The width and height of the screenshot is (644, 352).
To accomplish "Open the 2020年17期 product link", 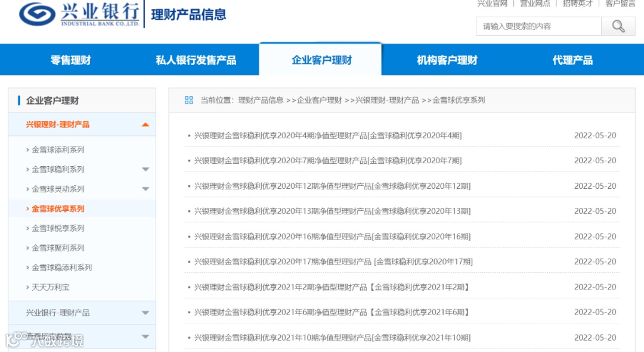I will click(333, 261).
